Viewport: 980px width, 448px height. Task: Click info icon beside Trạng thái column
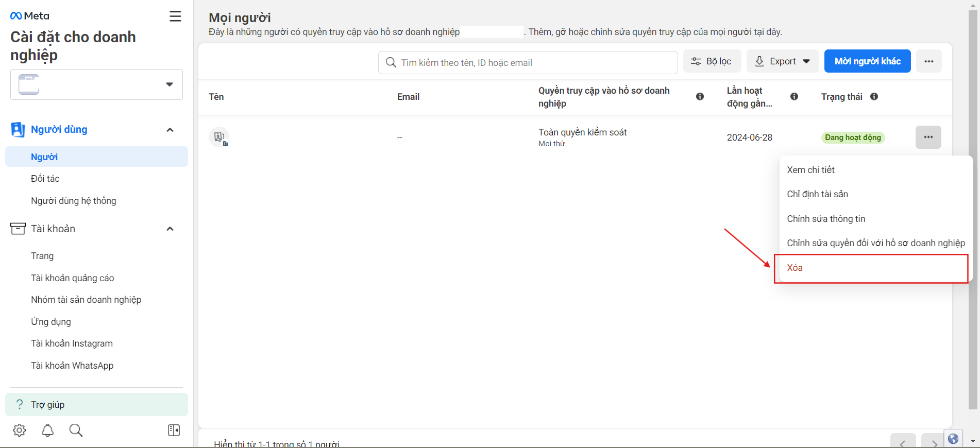click(874, 96)
